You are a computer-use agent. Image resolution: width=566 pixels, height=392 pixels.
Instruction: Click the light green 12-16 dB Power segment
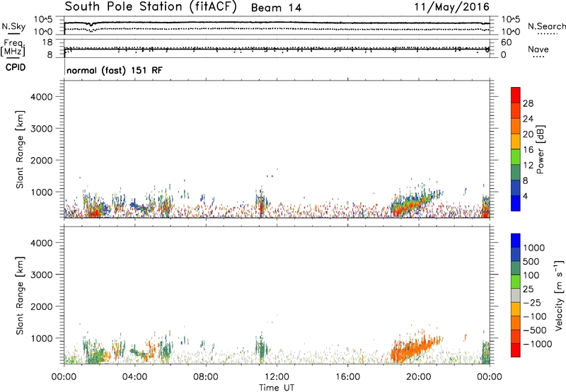click(x=516, y=156)
